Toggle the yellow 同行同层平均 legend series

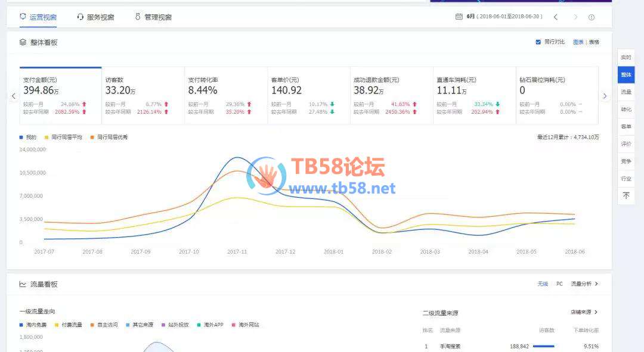pyautogui.click(x=64, y=137)
